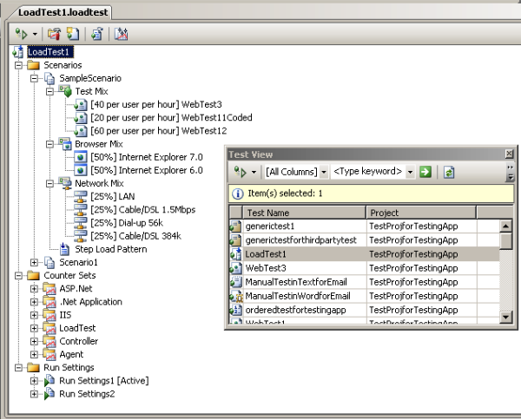Click the Test Mix icon
This screenshot has width=521, height=420.
65,91
